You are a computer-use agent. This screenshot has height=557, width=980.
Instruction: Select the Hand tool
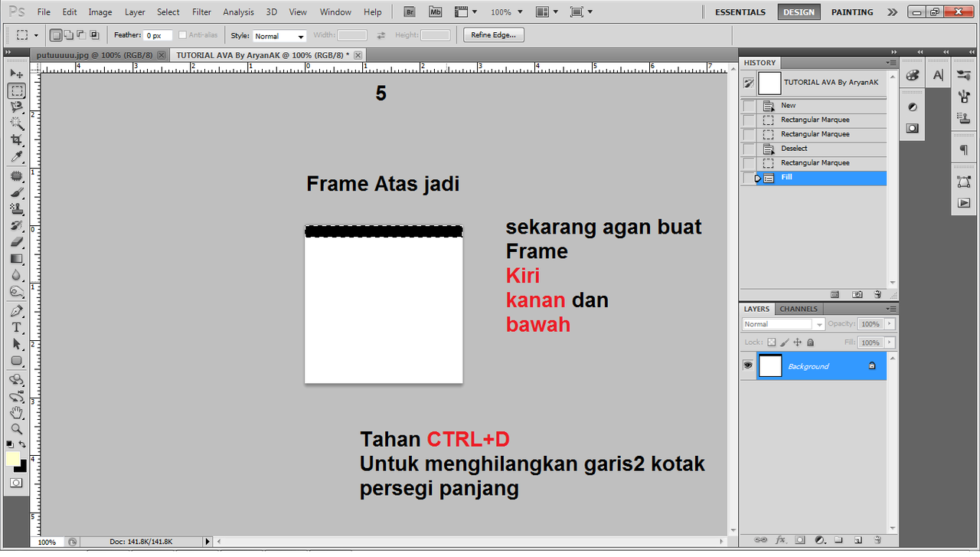tap(16, 413)
